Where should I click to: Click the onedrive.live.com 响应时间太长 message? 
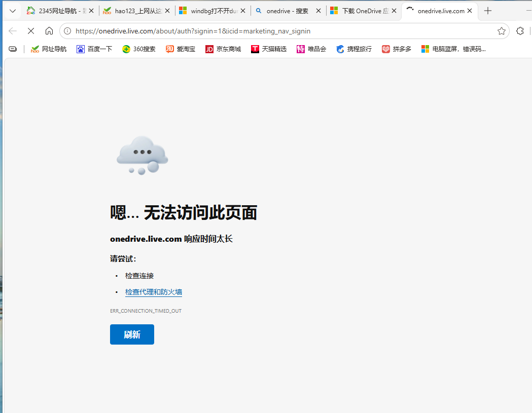(171, 239)
